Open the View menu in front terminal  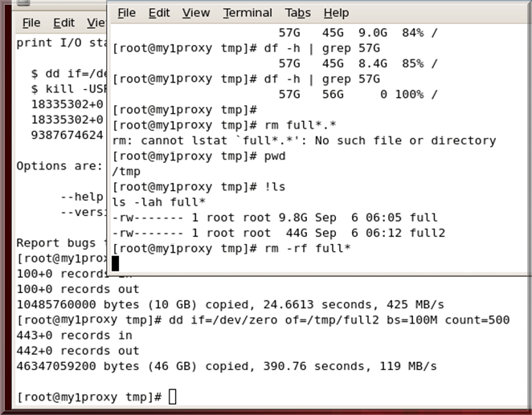[196, 13]
